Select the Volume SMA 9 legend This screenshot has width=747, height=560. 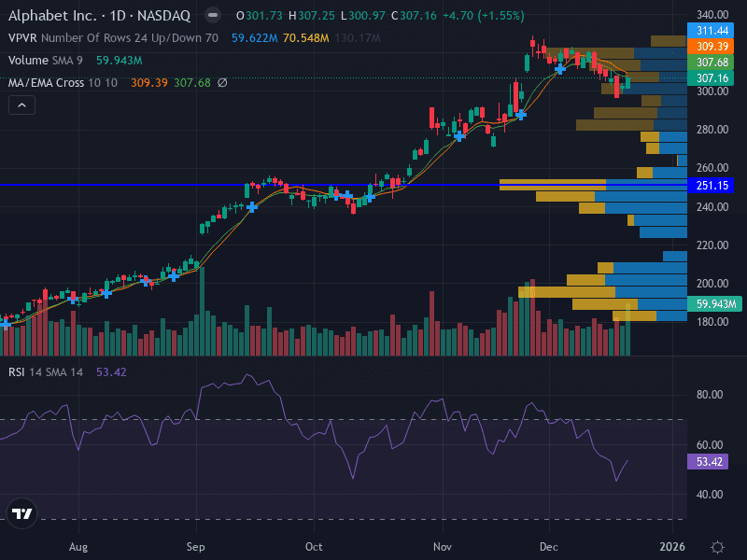tap(45, 61)
